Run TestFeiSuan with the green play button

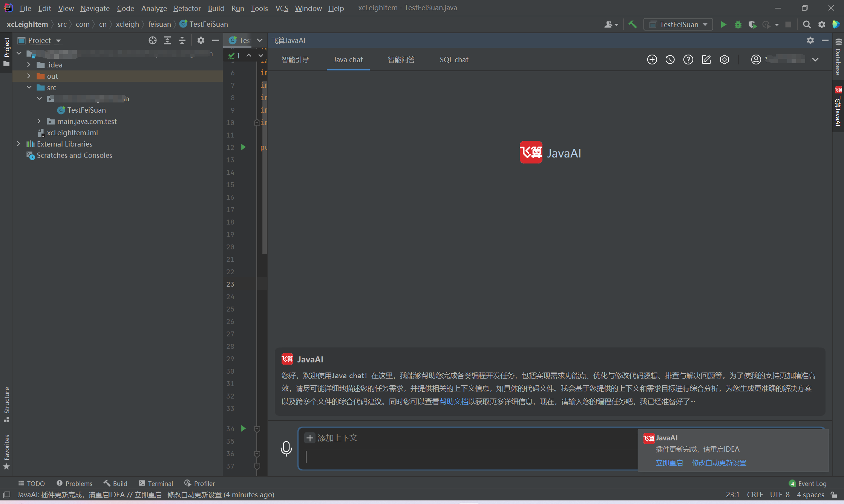(723, 24)
